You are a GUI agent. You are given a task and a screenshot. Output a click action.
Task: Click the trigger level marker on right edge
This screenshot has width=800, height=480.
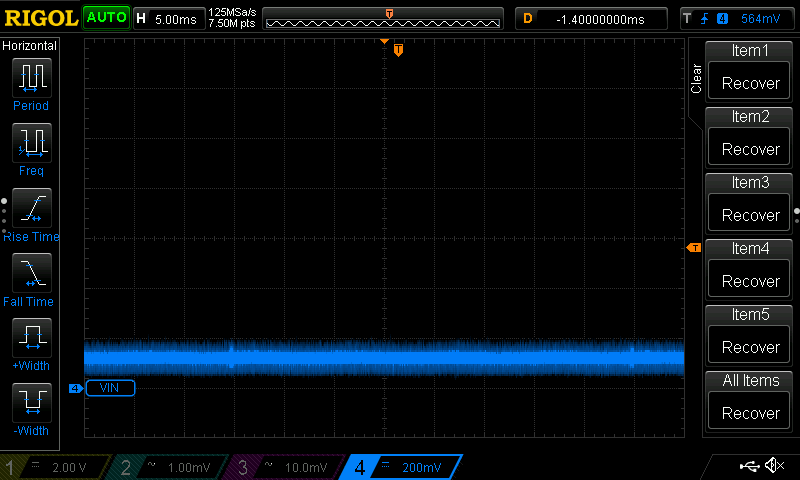694,248
